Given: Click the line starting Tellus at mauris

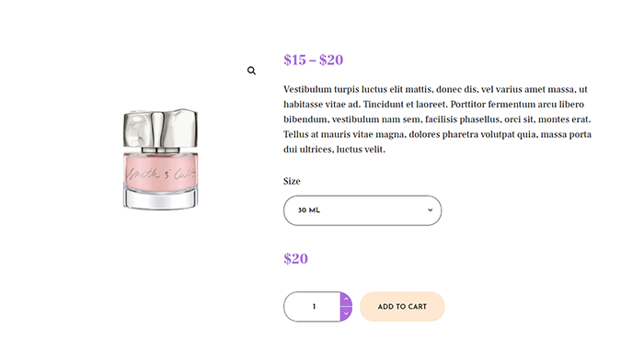Looking at the screenshot, I should [437, 134].
